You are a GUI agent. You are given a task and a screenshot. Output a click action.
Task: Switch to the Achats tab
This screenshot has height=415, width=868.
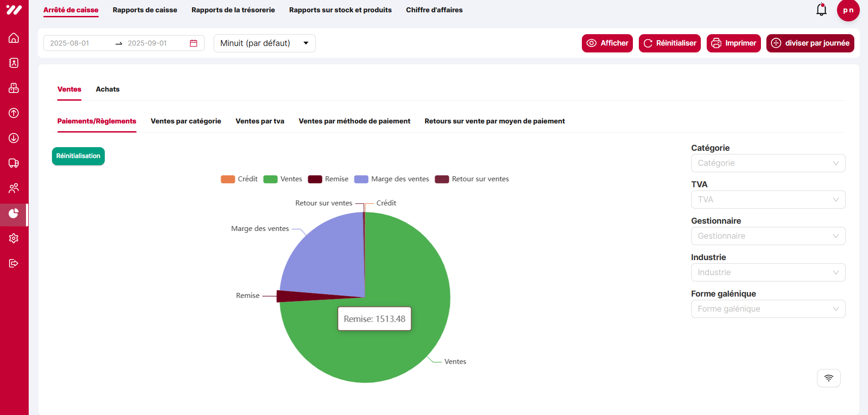coord(108,89)
